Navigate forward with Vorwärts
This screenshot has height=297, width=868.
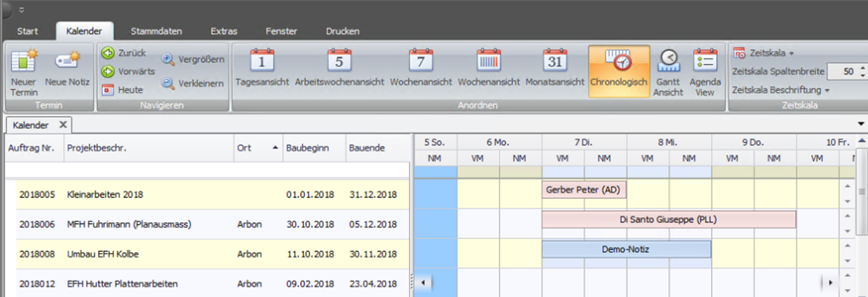tap(127, 71)
